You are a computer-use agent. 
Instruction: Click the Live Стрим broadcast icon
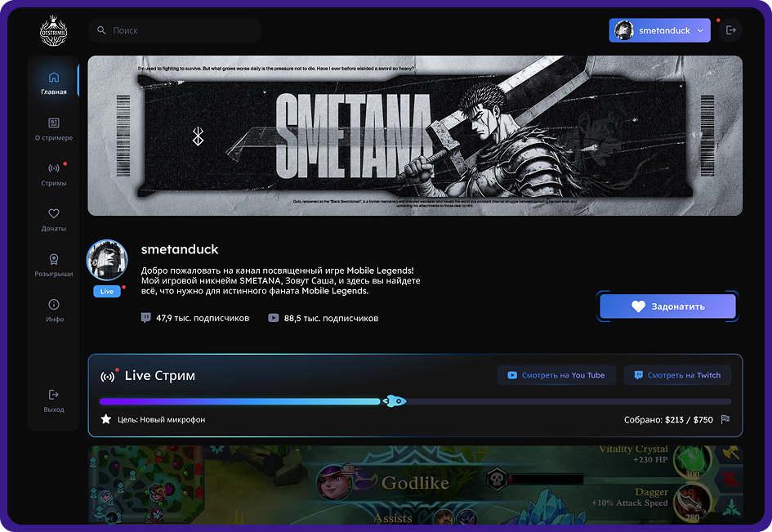click(x=108, y=377)
